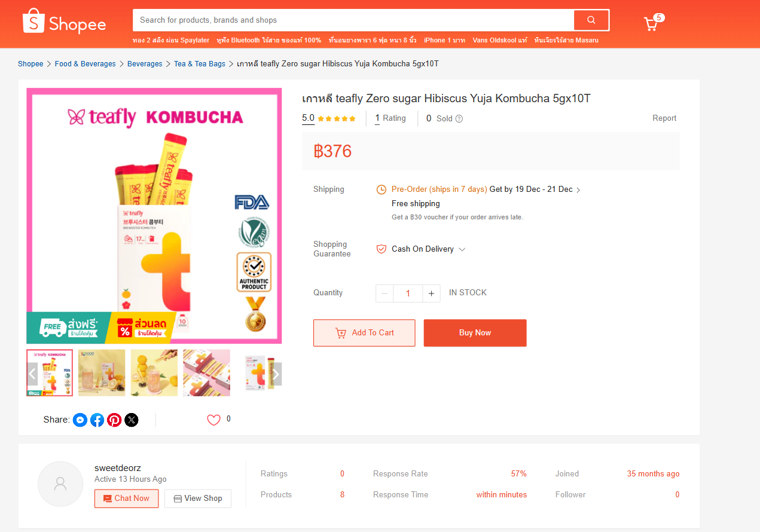Viewport: 760px width, 532px height.
Task: Open the Sold info question mark
Action: click(459, 119)
